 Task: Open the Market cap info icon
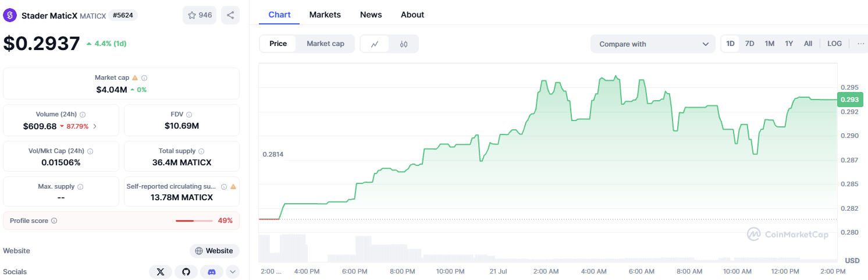[x=144, y=77]
